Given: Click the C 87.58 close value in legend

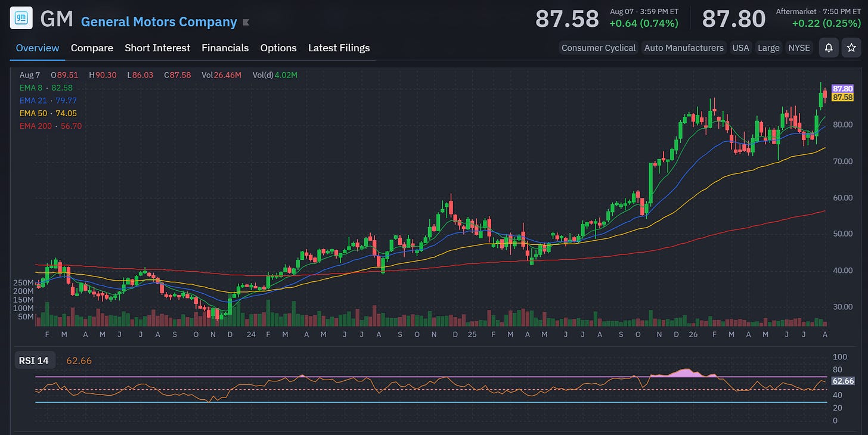Looking at the screenshot, I should pos(178,75).
